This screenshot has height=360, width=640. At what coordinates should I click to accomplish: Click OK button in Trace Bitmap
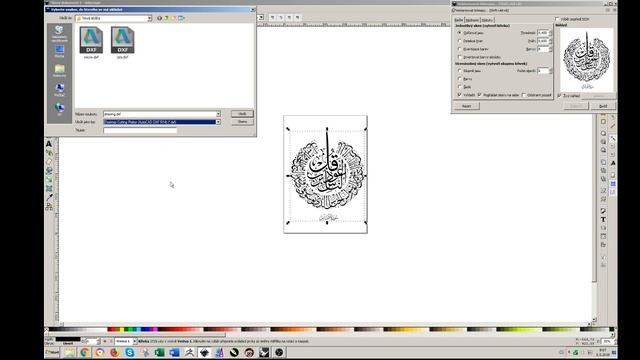pos(603,106)
